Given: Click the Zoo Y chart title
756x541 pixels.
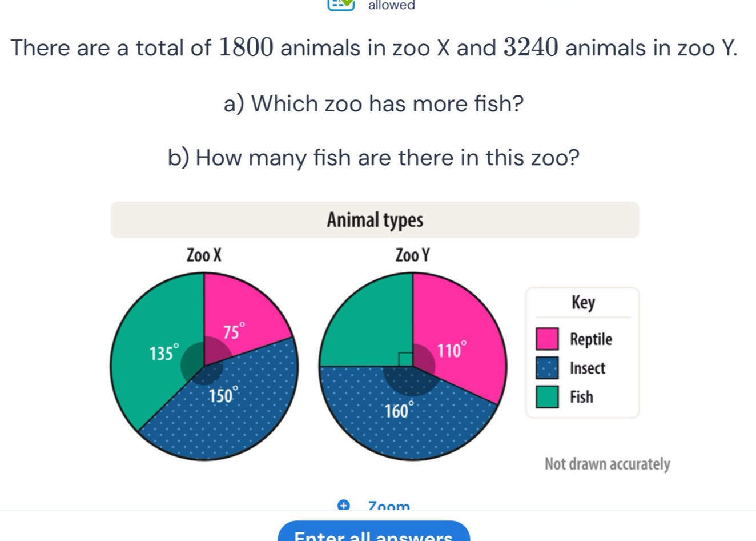Looking at the screenshot, I should [412, 255].
